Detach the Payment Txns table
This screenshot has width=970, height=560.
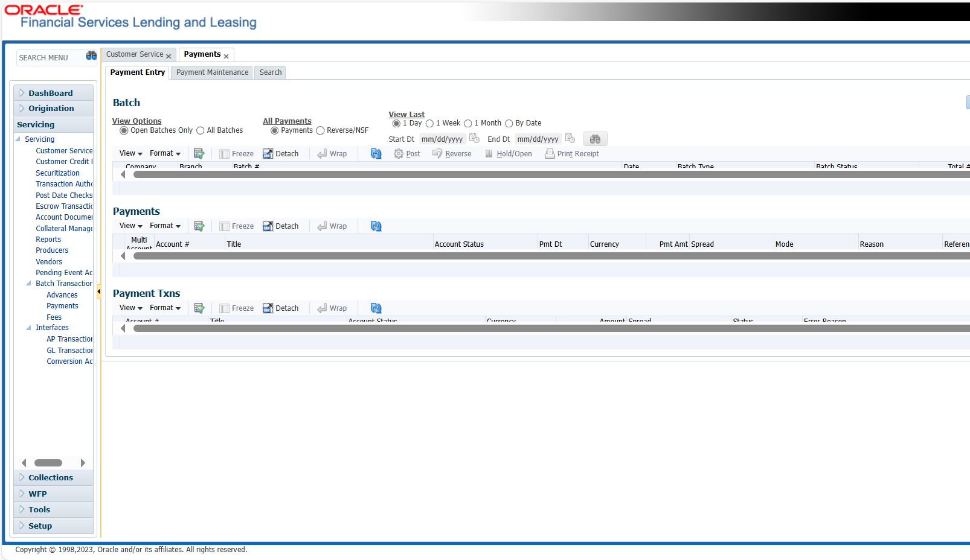280,308
